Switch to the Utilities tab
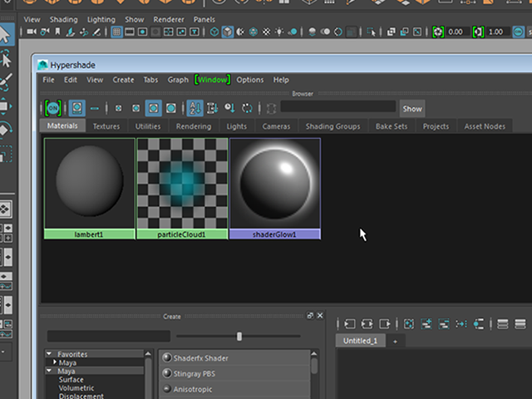The width and height of the screenshot is (532, 399). click(x=148, y=126)
